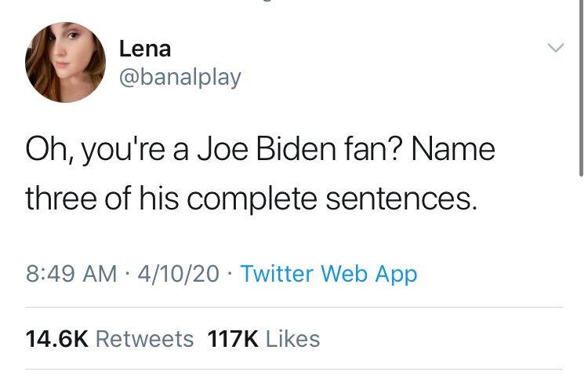The width and height of the screenshot is (588, 379).
Task: Select the 8:49 AM timestamp
Action: tap(71, 274)
